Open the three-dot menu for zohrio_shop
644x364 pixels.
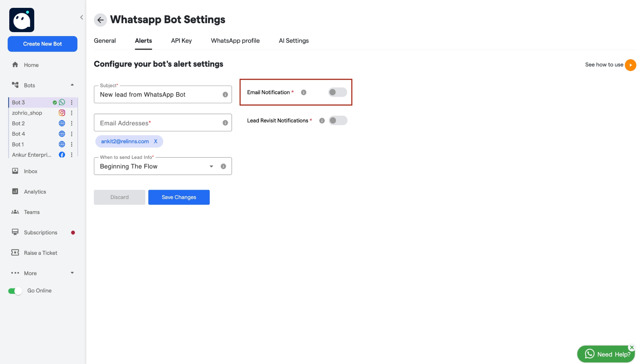[x=72, y=113]
